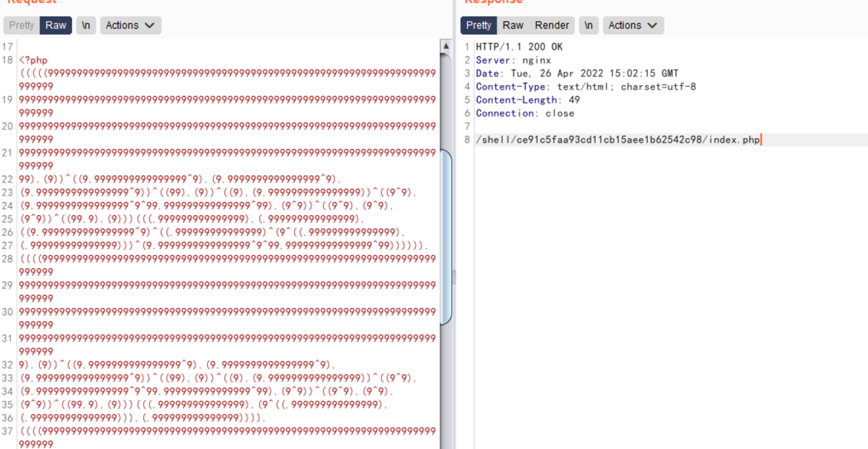The height and width of the screenshot is (449, 868).
Task: Click the Connection: close header
Action: [x=525, y=113]
